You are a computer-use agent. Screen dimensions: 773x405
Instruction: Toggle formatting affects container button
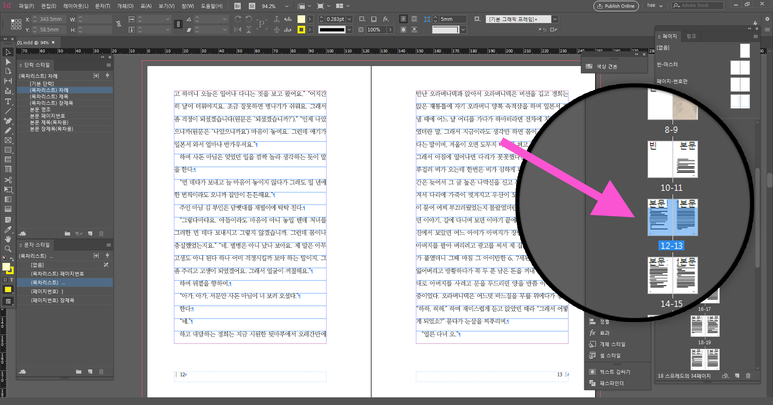[5, 280]
